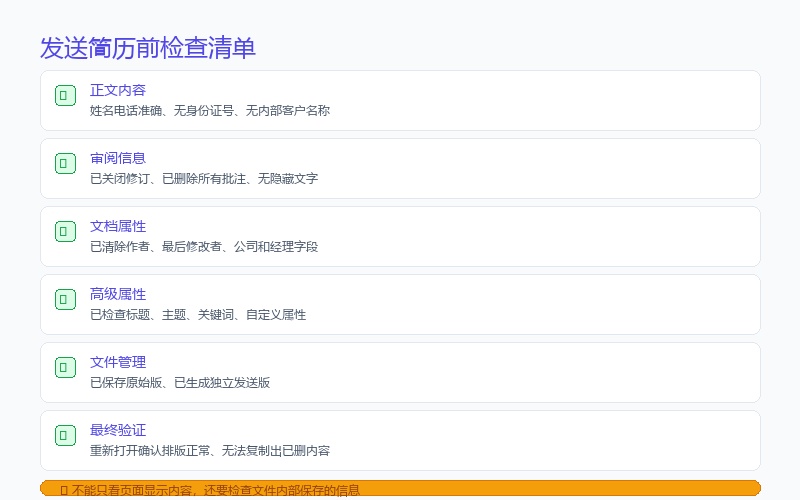Click the 文件管理 title
800x500 pixels.
[118, 362]
